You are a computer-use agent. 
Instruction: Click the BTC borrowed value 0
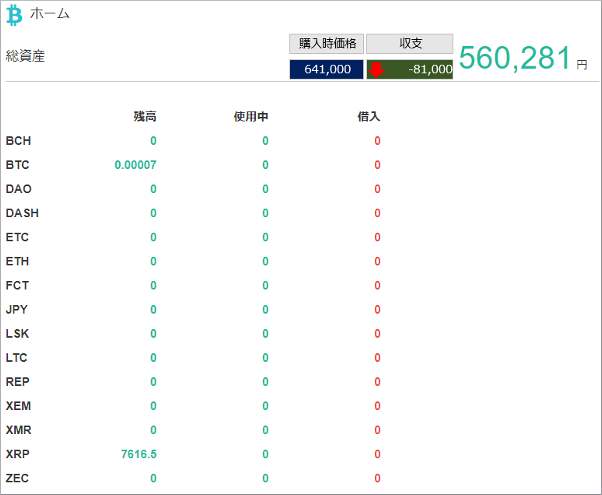click(377, 165)
